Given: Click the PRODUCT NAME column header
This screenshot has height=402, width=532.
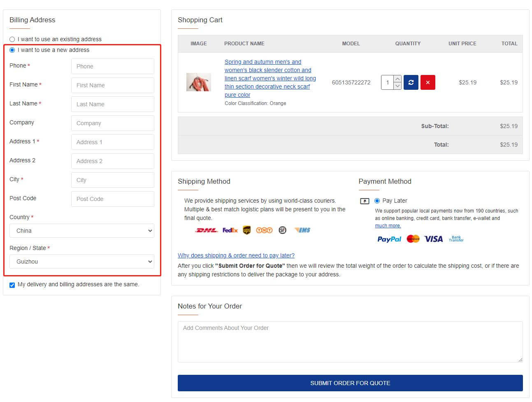Looking at the screenshot, I should (x=244, y=43).
